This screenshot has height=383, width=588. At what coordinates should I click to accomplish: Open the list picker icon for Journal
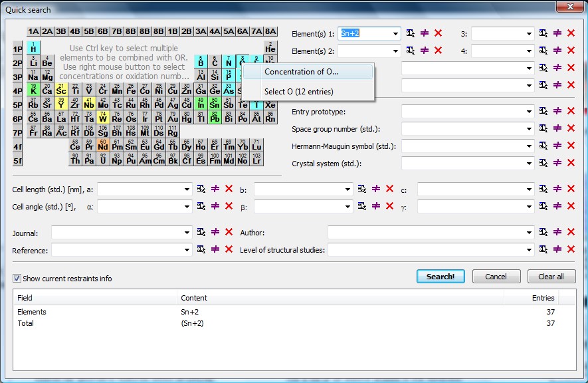201,233
